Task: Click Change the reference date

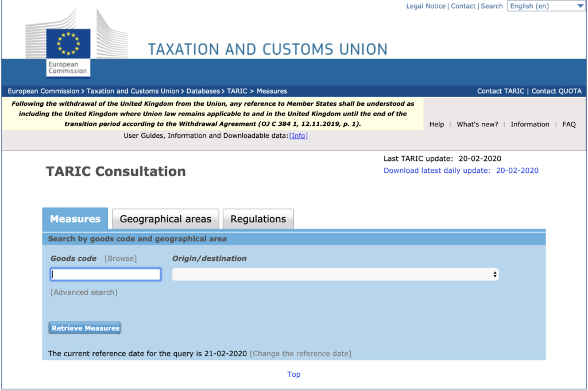Action: tap(301, 353)
